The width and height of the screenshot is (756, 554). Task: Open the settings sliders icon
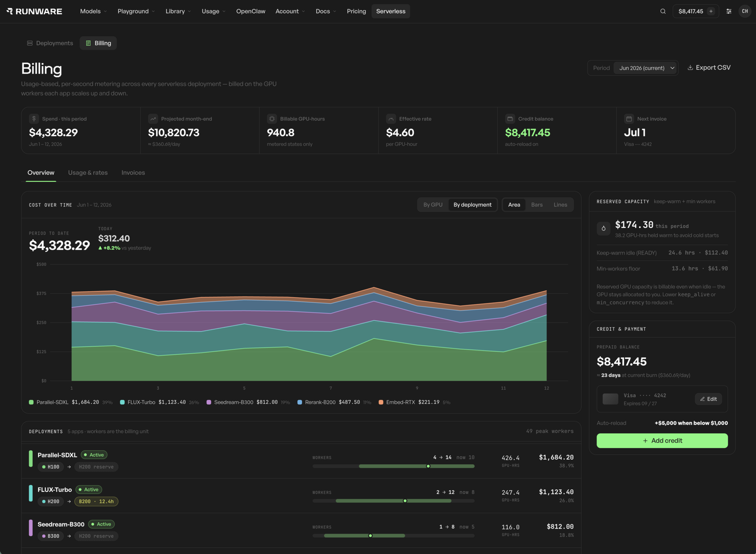pos(729,11)
